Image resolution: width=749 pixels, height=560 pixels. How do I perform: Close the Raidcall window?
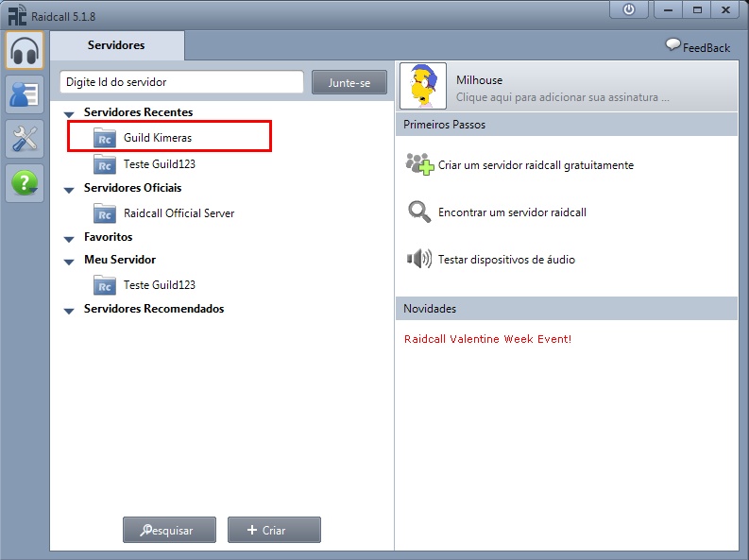[726, 10]
